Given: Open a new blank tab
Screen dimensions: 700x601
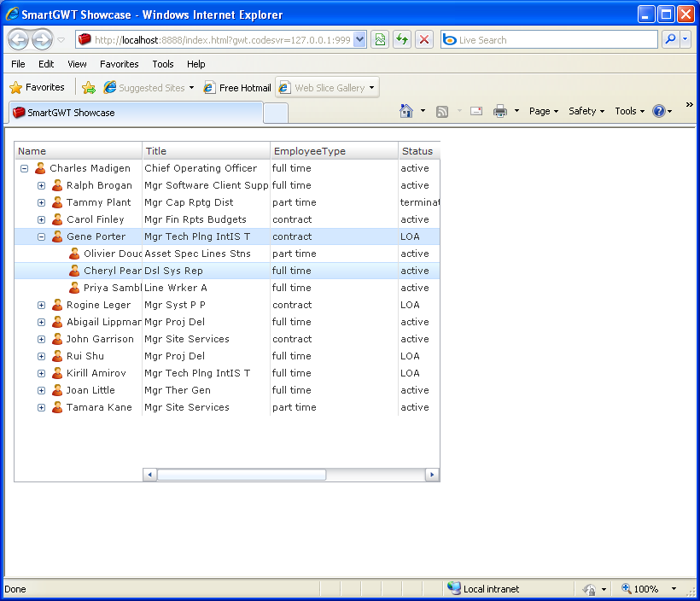Looking at the screenshot, I should (x=276, y=113).
